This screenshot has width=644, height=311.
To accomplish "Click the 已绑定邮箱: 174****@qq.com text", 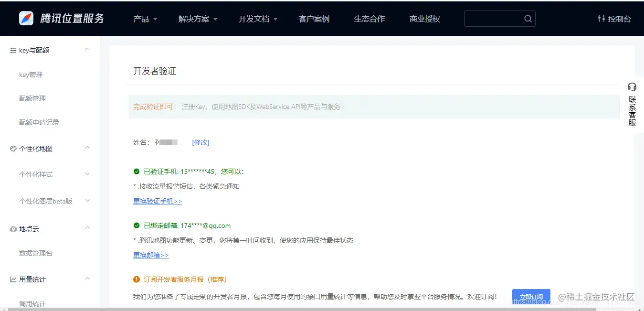I will pos(187,225).
